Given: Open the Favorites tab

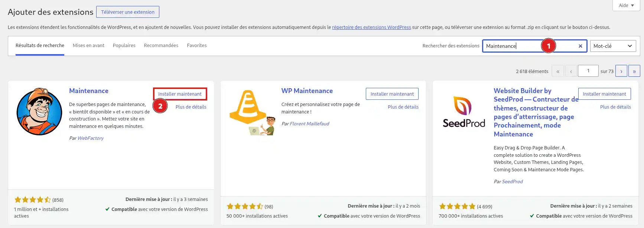Looking at the screenshot, I should point(197,46).
